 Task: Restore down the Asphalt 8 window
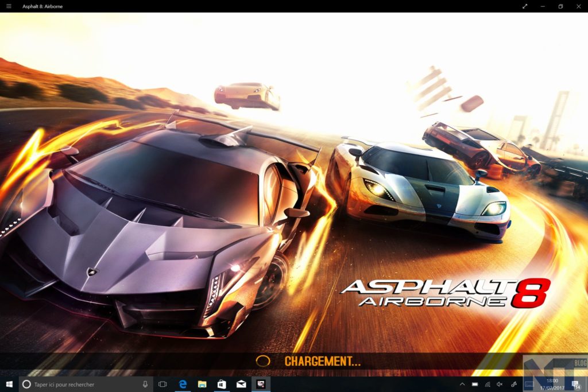click(560, 6)
